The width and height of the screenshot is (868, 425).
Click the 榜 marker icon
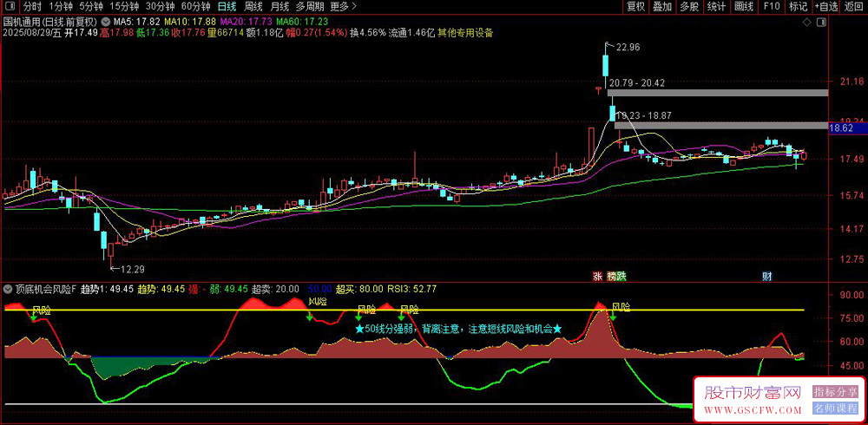[x=612, y=276]
